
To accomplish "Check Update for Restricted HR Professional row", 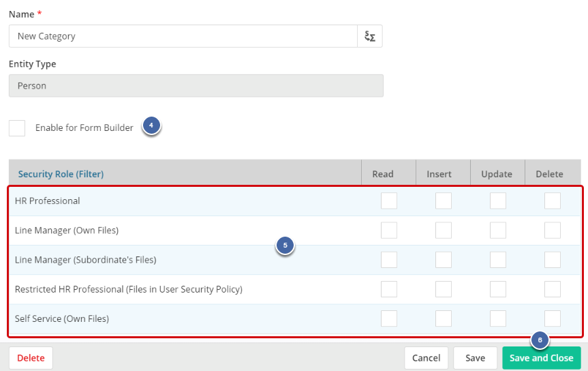I will pyautogui.click(x=498, y=289).
